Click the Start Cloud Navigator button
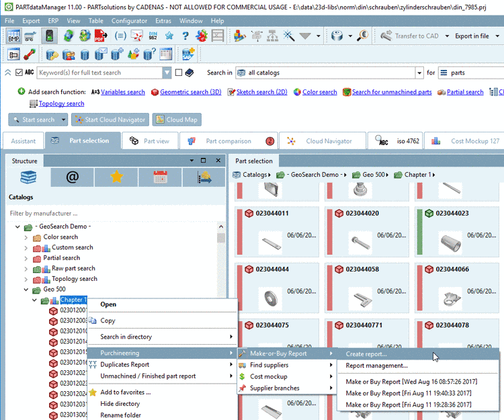This screenshot has height=420, width=504. 110,120
